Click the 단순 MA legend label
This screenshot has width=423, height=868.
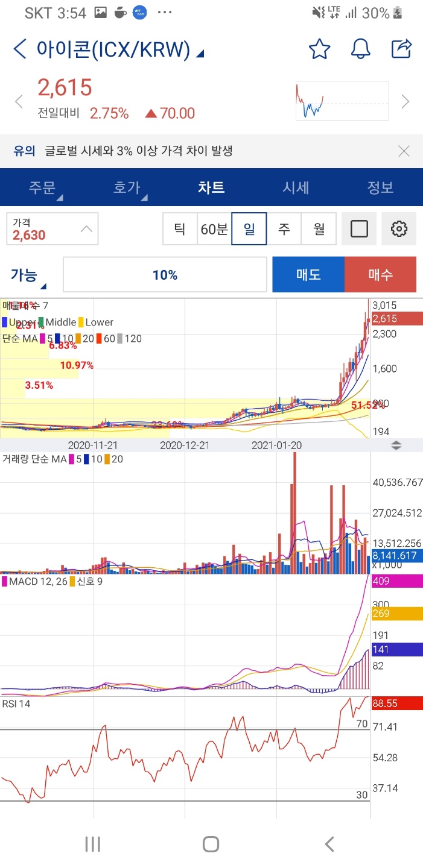[20, 339]
